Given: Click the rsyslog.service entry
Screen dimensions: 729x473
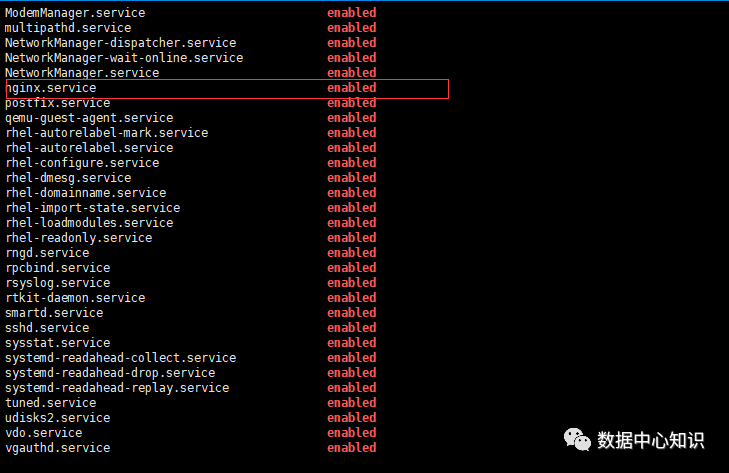Looking at the screenshot, I should [x=58, y=283].
